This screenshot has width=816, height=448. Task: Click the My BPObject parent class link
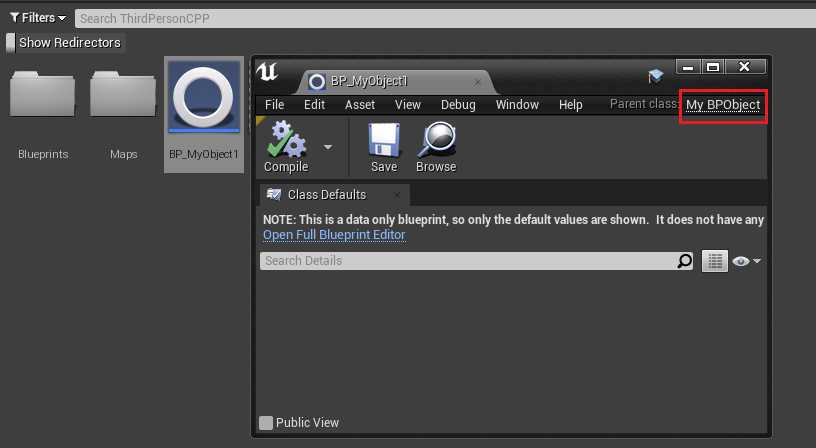723,105
